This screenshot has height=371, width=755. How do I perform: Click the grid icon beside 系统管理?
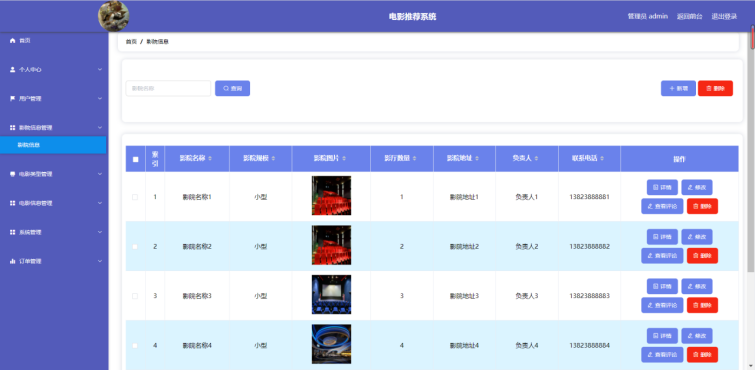point(13,232)
